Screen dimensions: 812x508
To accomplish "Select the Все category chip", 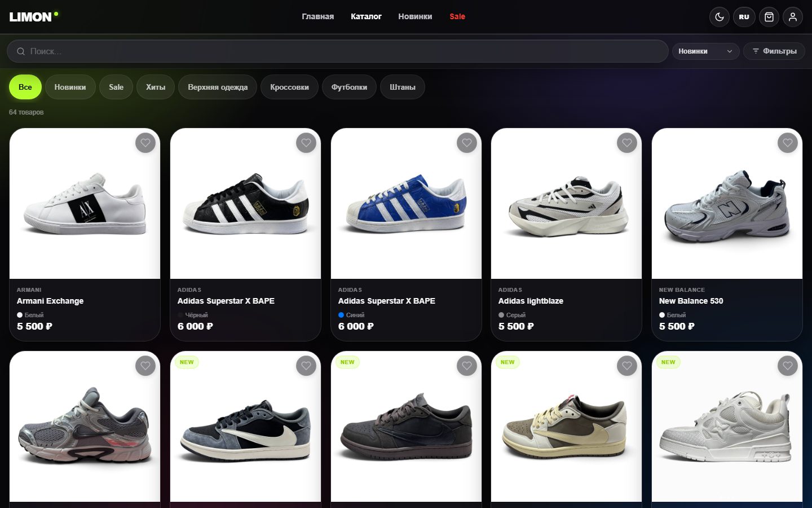I will (25, 87).
